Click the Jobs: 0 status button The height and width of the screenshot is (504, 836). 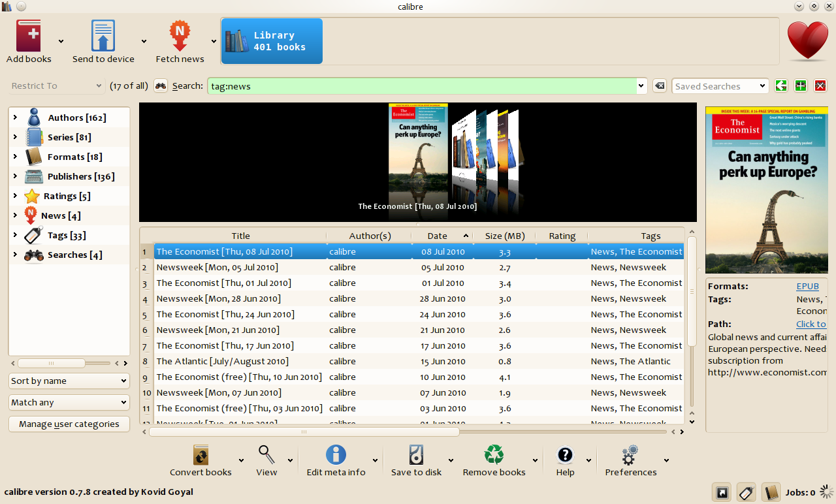(x=800, y=493)
